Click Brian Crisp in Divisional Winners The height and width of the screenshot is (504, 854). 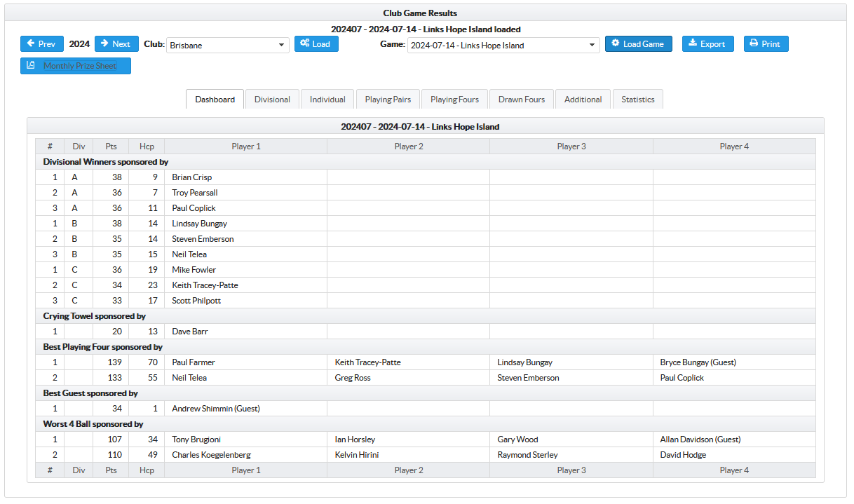(192, 177)
